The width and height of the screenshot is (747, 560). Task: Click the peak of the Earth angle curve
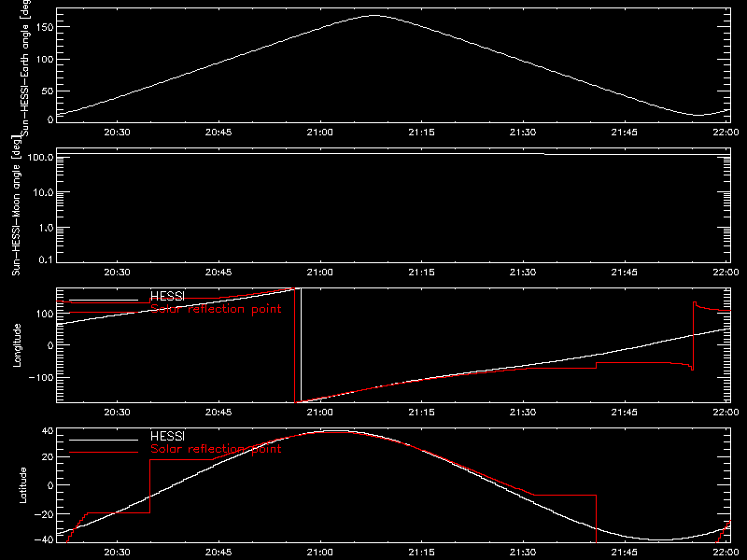[x=374, y=16]
